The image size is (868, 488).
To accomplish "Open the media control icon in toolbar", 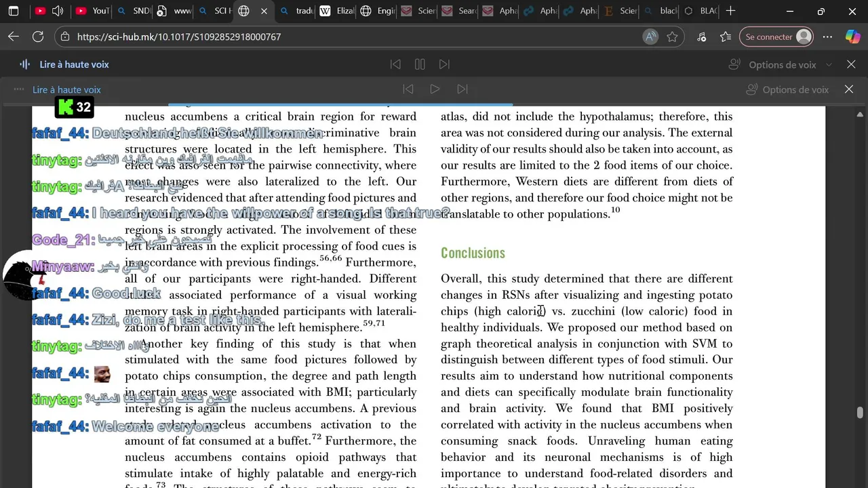I will (701, 37).
